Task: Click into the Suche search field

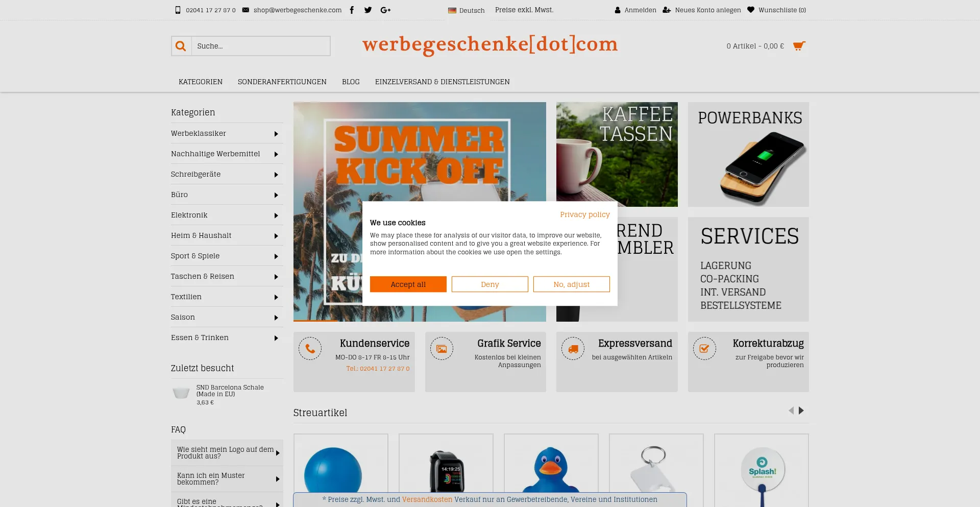Action: point(261,46)
